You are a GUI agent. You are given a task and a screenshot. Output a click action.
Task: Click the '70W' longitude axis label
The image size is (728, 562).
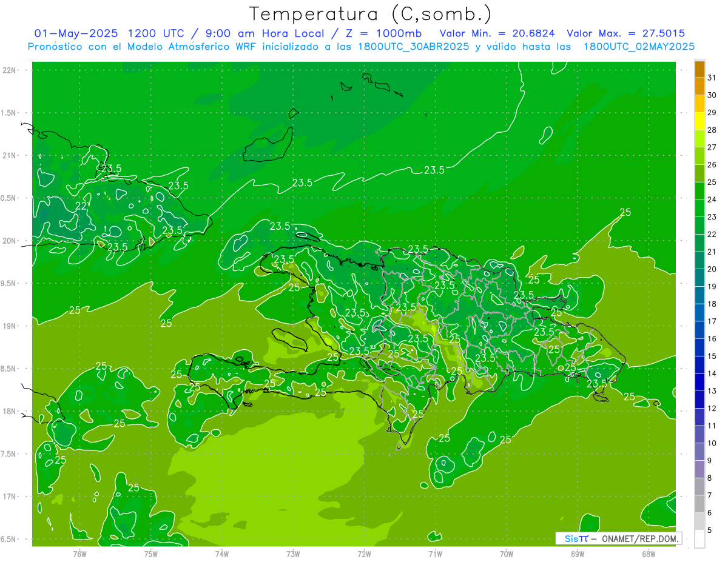click(507, 554)
